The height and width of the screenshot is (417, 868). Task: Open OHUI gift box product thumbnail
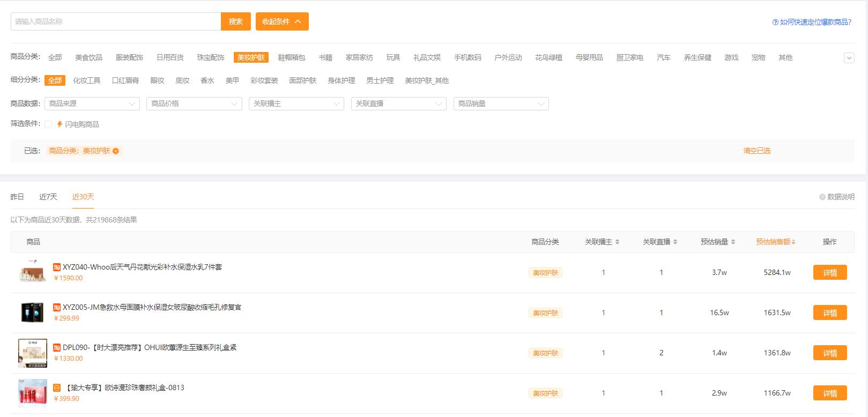pos(33,353)
